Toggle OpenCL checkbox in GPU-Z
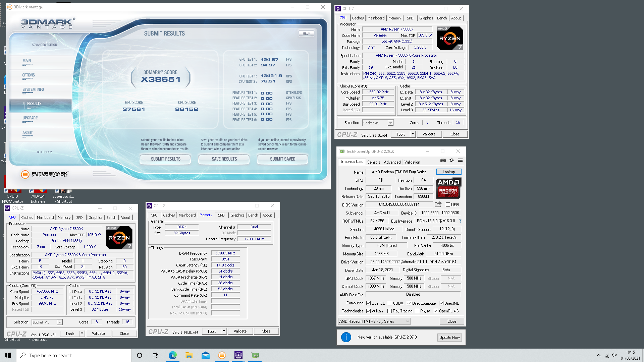This screenshot has width=644, height=362. point(368,303)
